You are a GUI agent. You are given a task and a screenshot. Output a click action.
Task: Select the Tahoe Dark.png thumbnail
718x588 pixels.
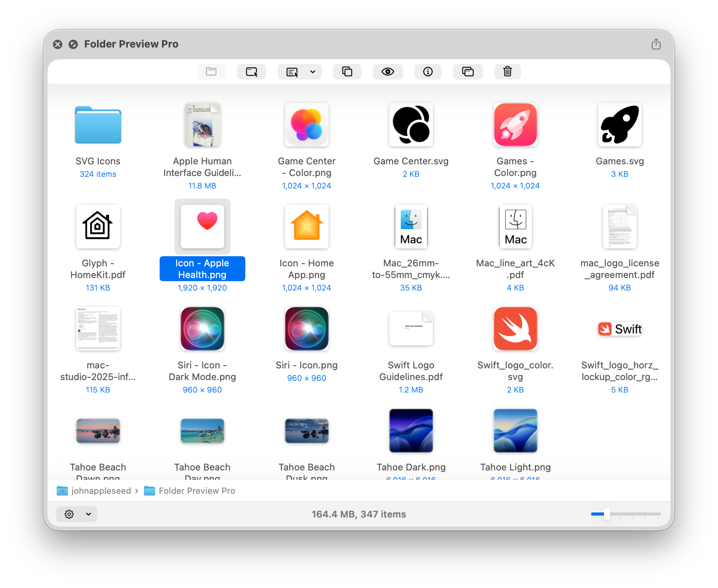411,431
